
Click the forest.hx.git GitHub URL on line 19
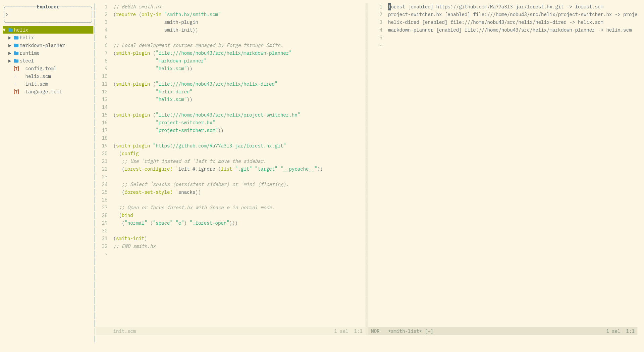(219, 146)
